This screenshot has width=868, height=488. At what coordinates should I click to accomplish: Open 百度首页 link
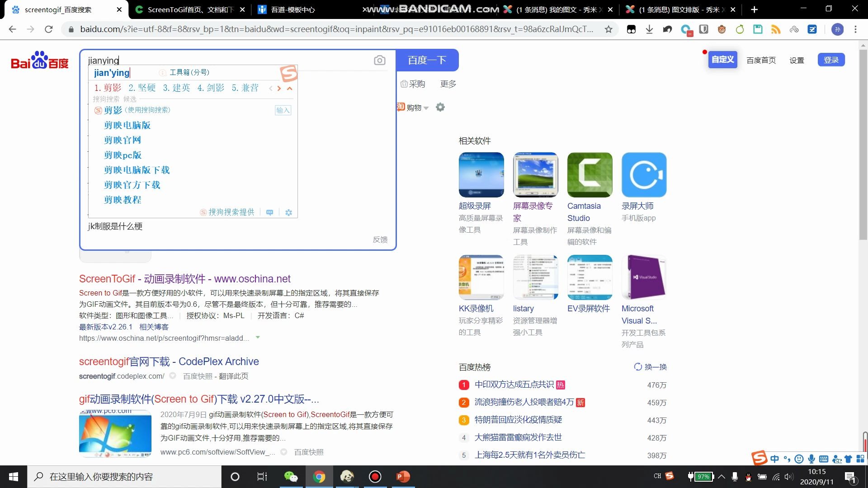tap(761, 60)
